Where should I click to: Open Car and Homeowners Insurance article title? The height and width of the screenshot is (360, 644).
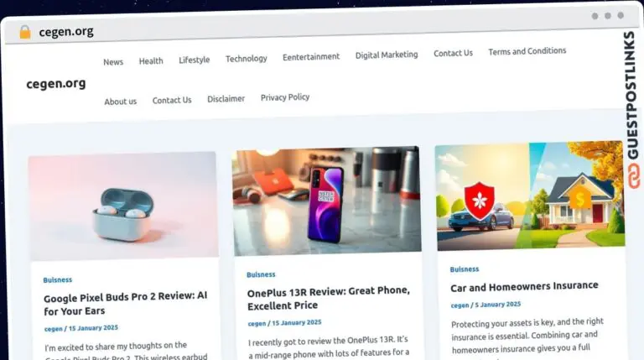coord(524,286)
